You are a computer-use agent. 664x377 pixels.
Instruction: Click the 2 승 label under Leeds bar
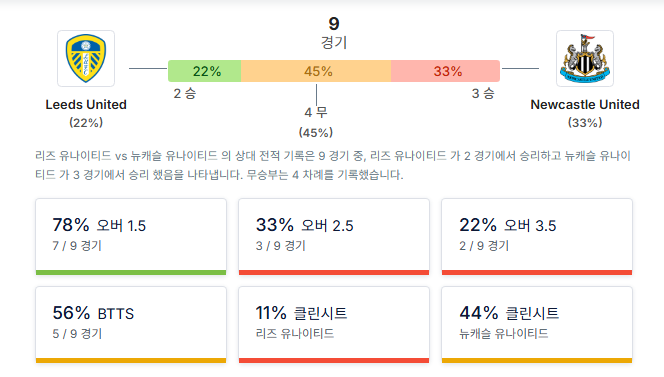click(185, 93)
